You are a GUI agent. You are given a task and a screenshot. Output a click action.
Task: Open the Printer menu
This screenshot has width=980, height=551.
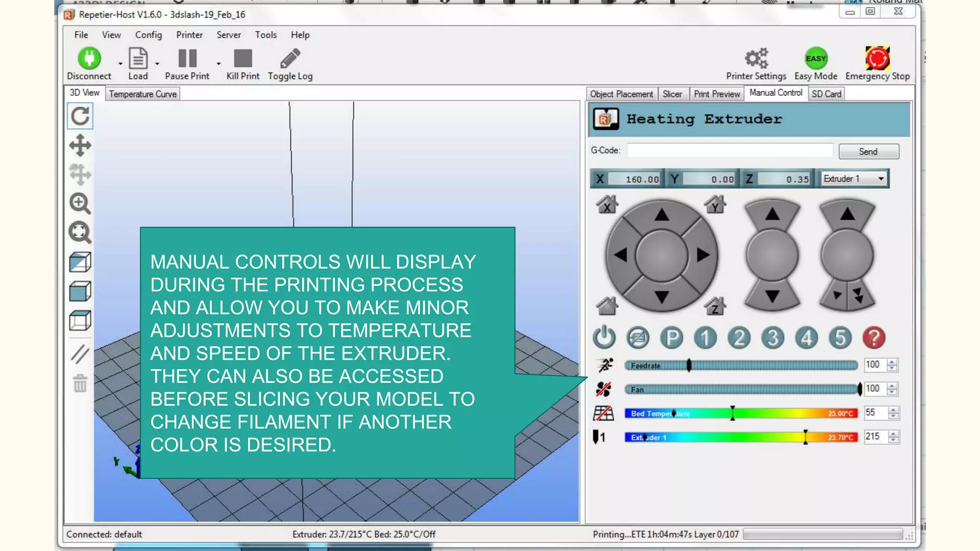[189, 35]
